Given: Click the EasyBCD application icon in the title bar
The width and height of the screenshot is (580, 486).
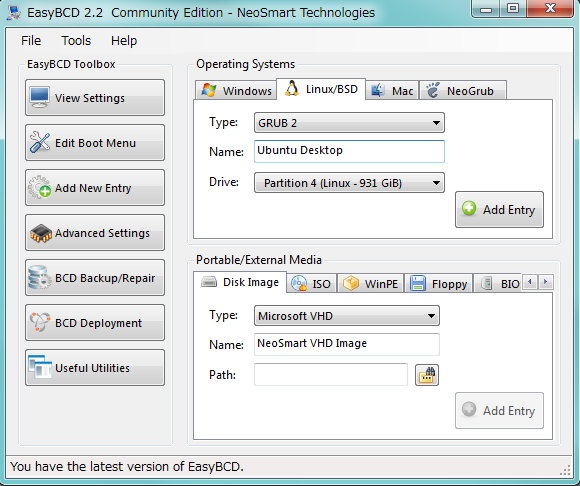Looking at the screenshot, I should (x=14, y=13).
